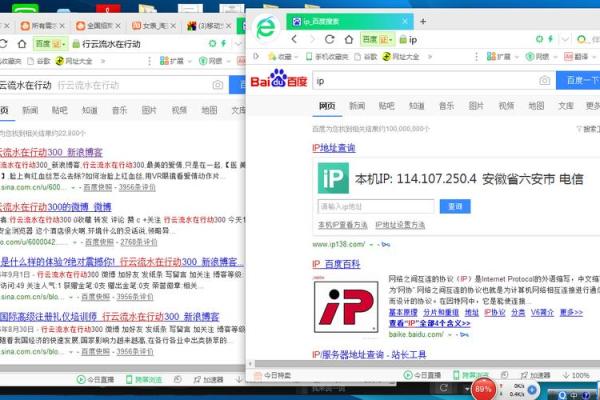
Task: Open IP地址设置方法 link
Action: point(400,225)
